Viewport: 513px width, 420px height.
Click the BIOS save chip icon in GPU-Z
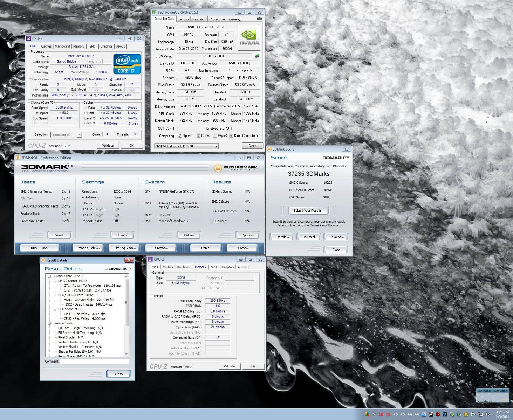click(257, 56)
